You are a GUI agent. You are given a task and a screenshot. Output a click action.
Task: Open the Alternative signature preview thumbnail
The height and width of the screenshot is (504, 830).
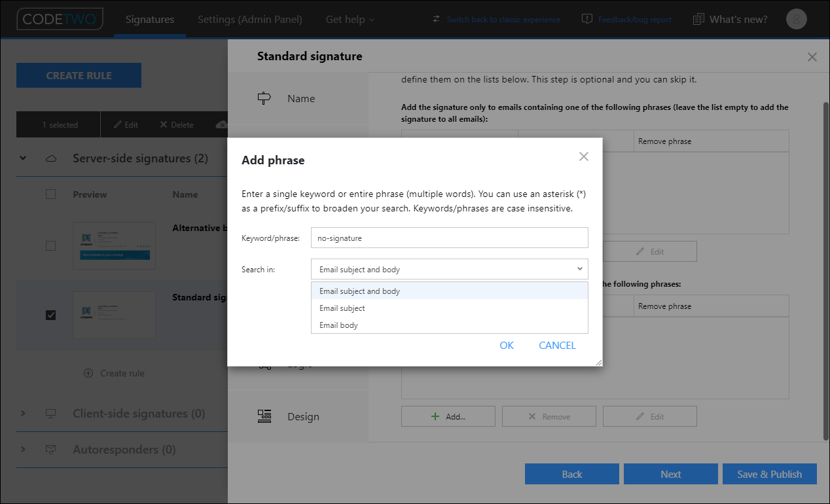coord(114,245)
